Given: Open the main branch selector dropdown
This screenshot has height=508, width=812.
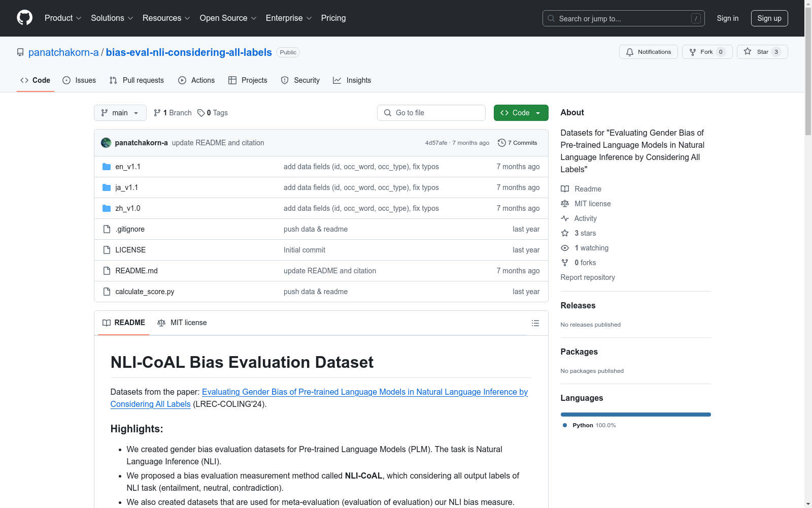Looking at the screenshot, I should [120, 113].
